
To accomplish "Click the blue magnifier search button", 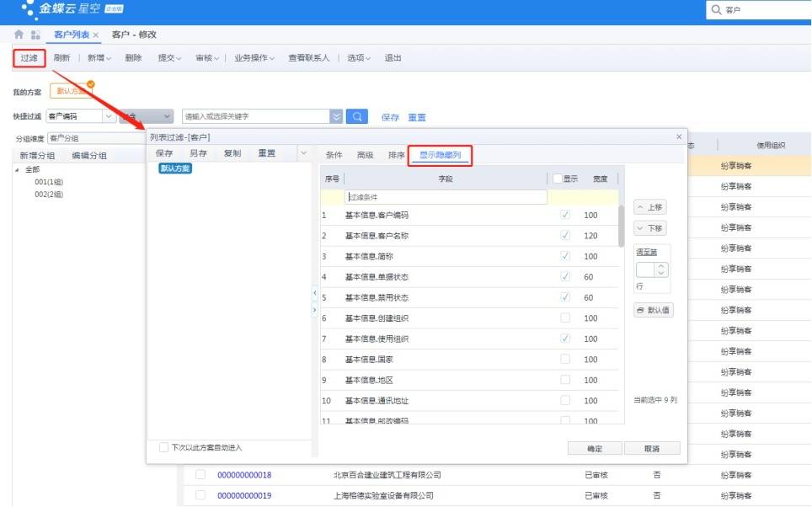I will pyautogui.click(x=357, y=116).
